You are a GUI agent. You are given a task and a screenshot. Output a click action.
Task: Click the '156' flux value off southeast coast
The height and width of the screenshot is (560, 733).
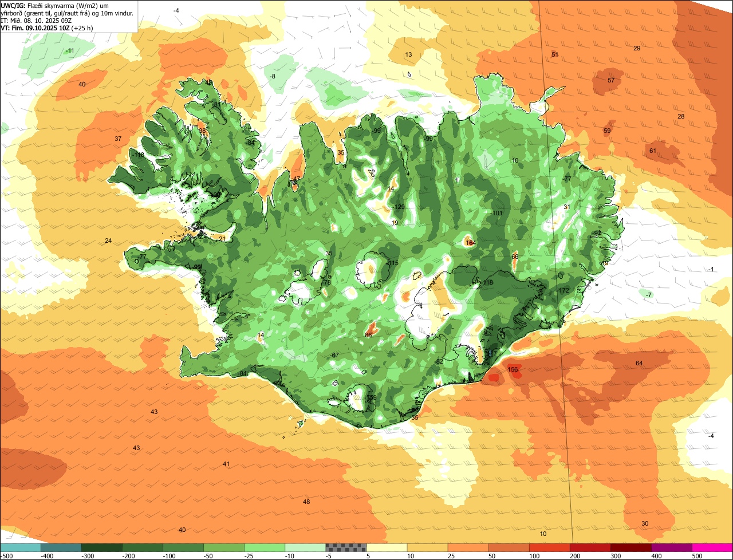[513, 370]
